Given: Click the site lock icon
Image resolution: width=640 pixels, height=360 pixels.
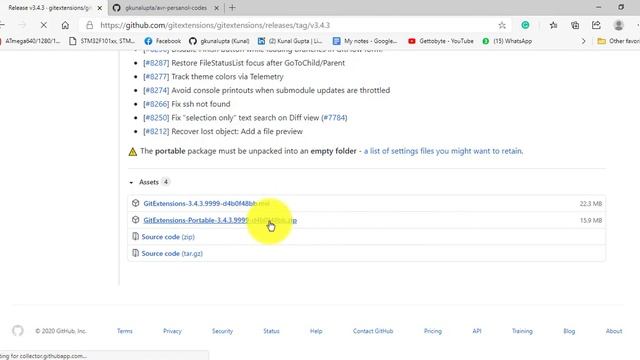Looking at the screenshot, I should pos(89,25).
